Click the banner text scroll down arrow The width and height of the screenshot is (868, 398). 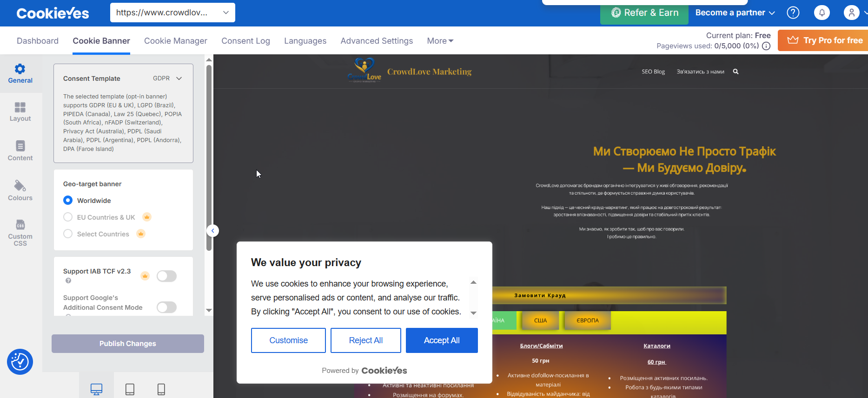(473, 313)
